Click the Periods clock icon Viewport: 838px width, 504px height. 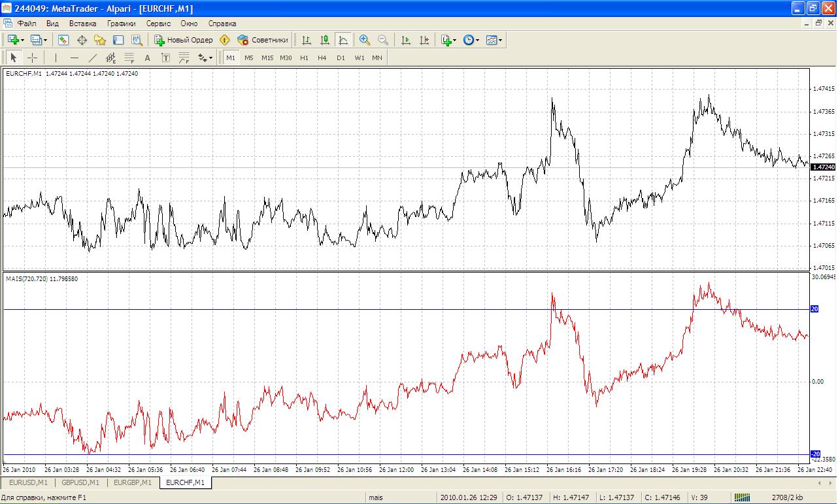[x=469, y=40]
